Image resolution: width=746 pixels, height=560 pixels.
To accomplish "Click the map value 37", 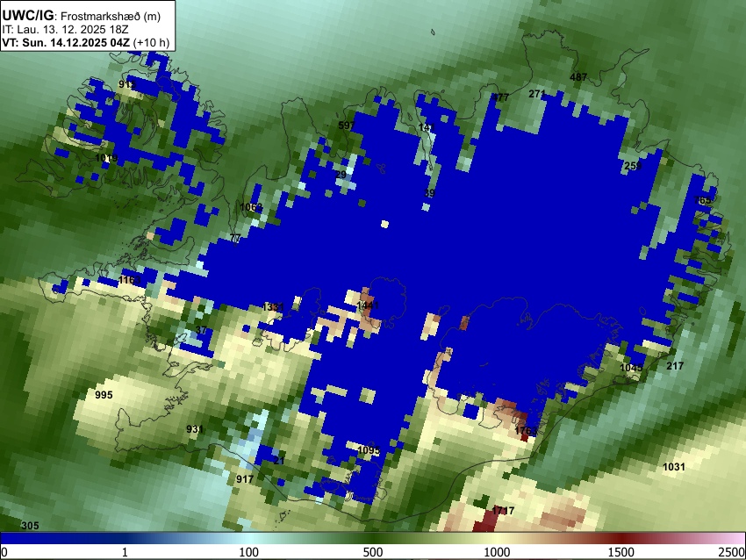I will [x=201, y=330].
